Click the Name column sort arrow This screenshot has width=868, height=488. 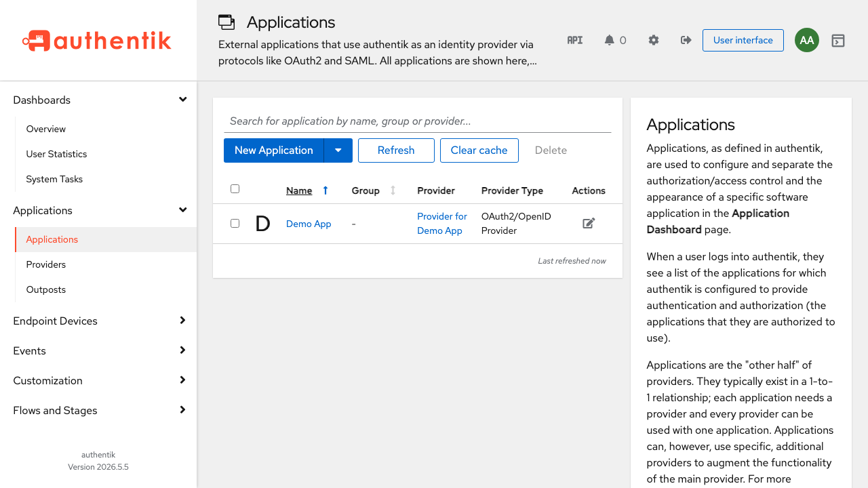point(325,190)
